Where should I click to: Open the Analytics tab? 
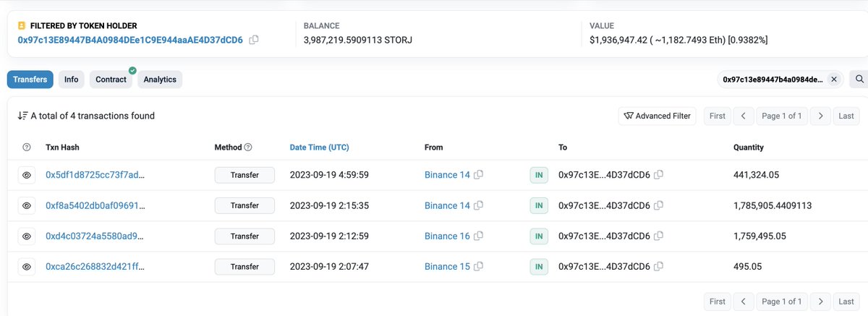[160, 80]
